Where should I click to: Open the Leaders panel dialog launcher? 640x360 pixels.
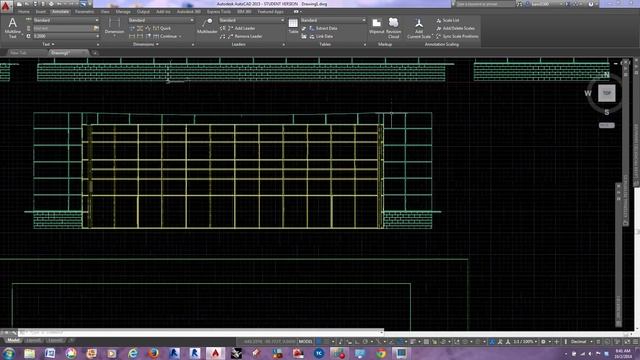pyautogui.click(x=284, y=44)
